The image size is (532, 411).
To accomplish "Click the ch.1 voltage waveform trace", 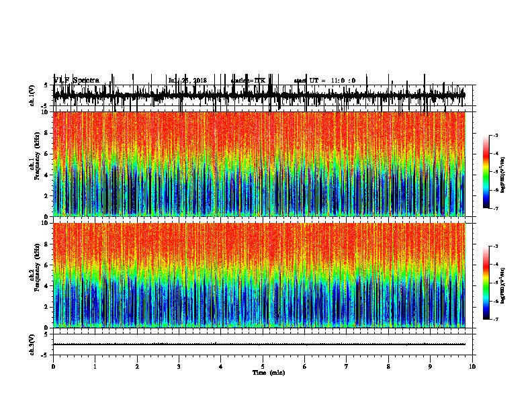I will pyautogui.click(x=259, y=95).
